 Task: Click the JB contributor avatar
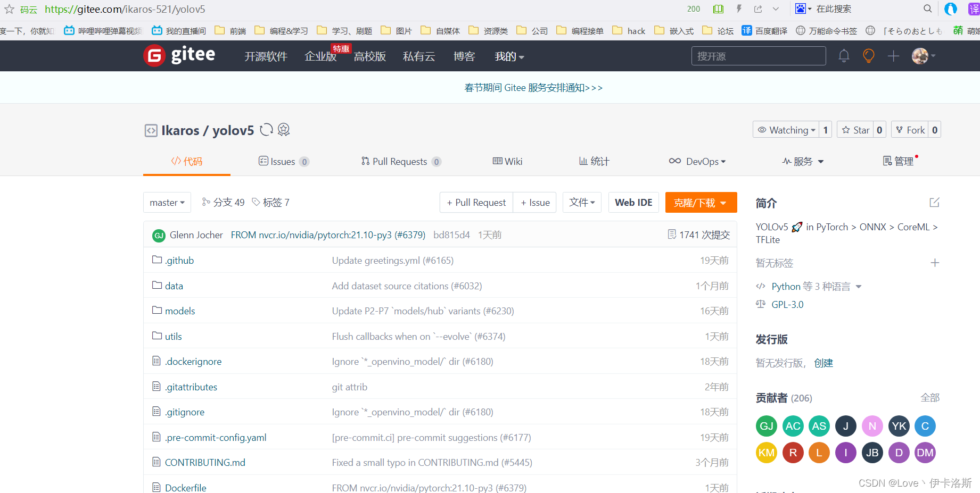[x=872, y=453]
